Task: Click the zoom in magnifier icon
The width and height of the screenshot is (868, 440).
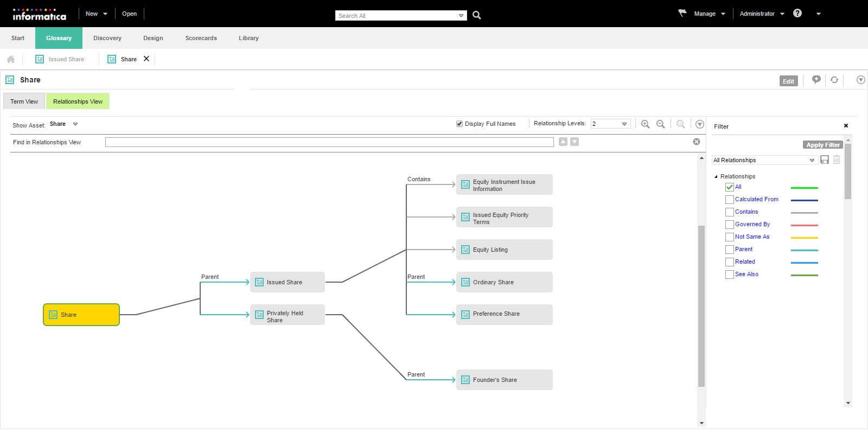Action: pyautogui.click(x=645, y=124)
